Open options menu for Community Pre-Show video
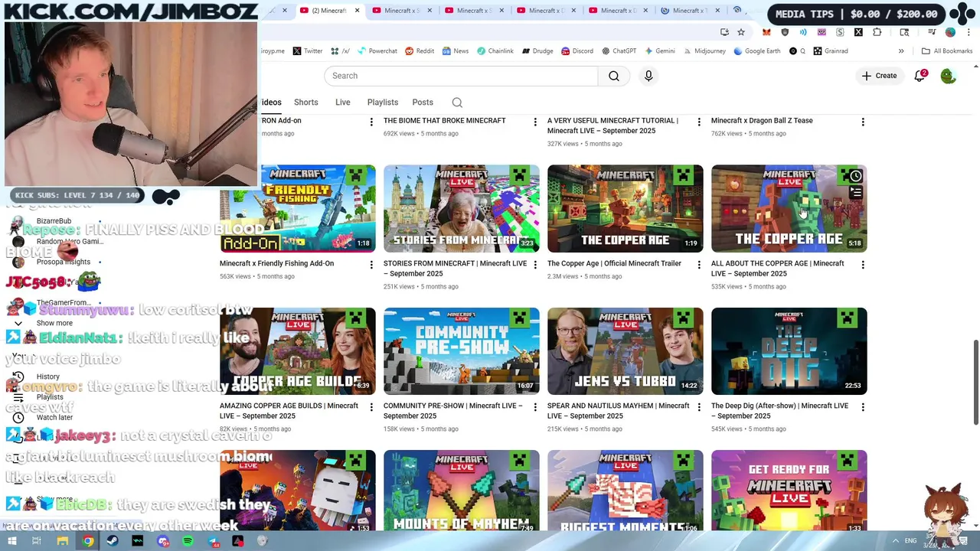The image size is (980, 551). click(x=535, y=408)
